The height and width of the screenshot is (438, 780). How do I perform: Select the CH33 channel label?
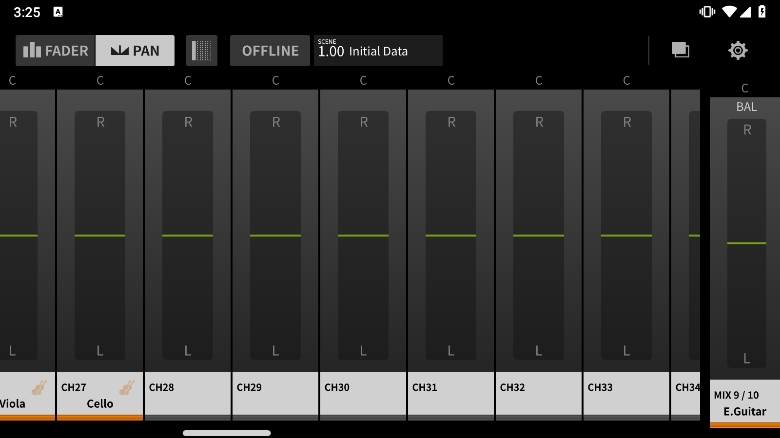pyautogui.click(x=626, y=396)
